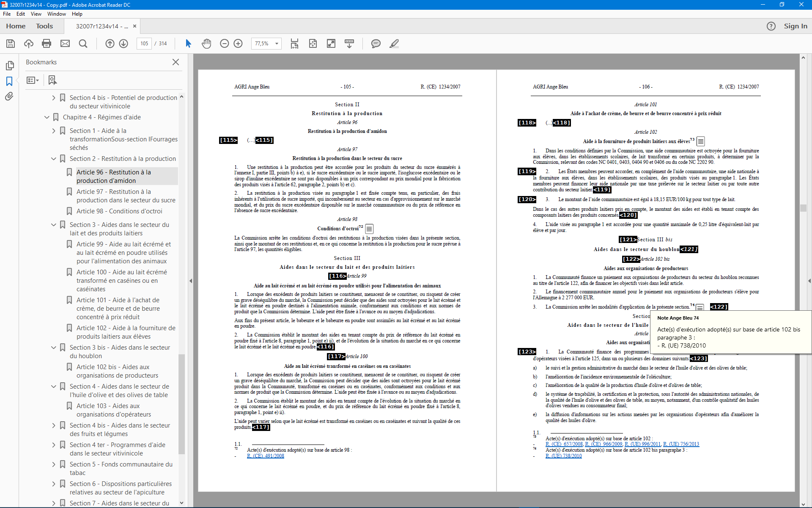Select Article 97 bookmark entry
This screenshot has width=812, height=508.
point(126,196)
